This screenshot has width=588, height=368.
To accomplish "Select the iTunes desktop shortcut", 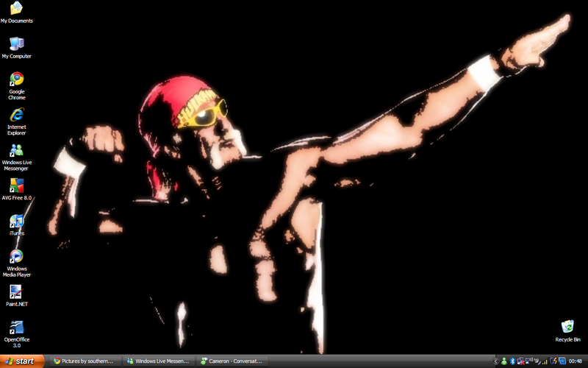I will 16,224.
